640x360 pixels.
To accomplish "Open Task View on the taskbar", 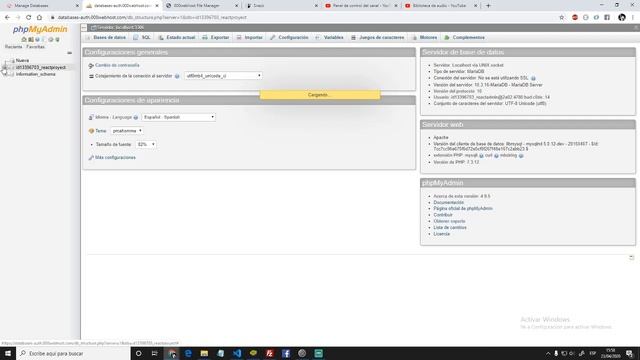I will click(x=154, y=353).
